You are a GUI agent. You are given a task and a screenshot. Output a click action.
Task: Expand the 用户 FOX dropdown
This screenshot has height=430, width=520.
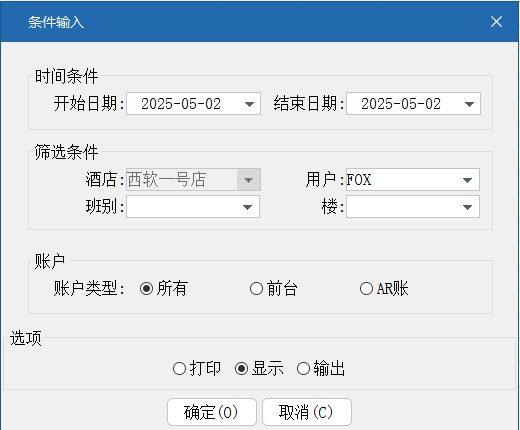click(x=467, y=180)
